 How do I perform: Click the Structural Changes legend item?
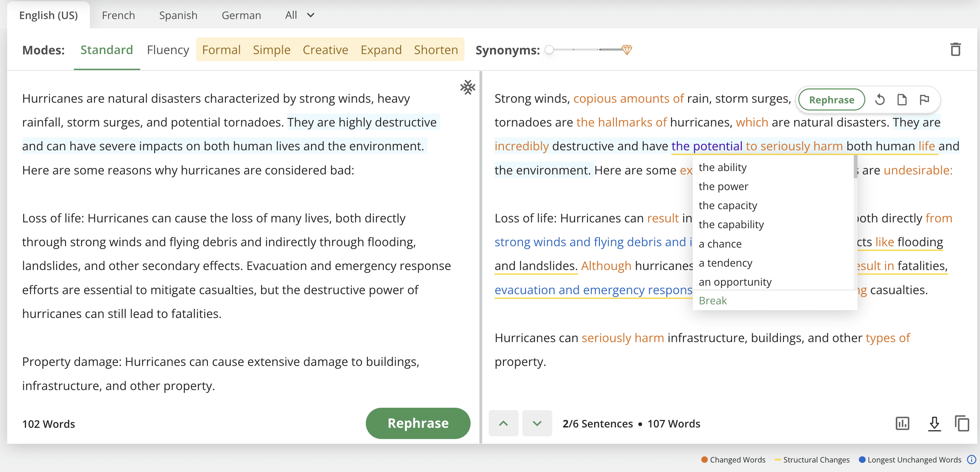point(812,459)
